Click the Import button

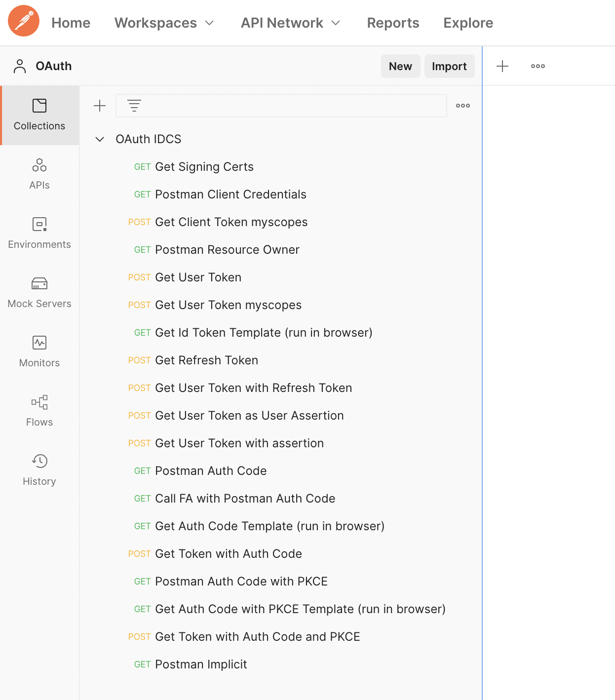coord(449,66)
